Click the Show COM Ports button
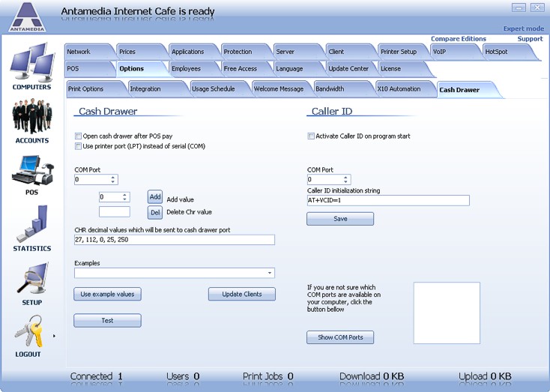Viewport: 550px width, 392px height. tap(340, 337)
